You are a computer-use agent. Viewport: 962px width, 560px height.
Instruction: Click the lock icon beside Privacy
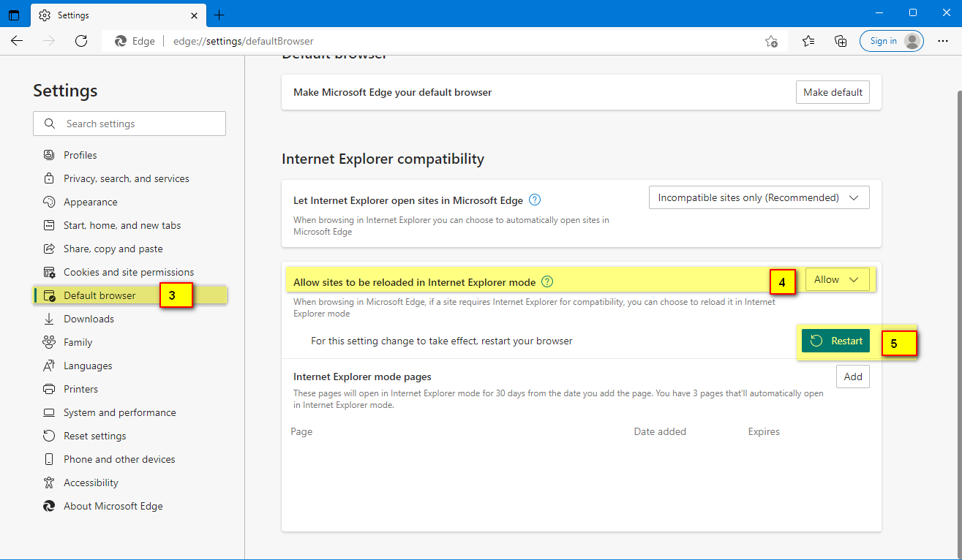click(x=49, y=178)
